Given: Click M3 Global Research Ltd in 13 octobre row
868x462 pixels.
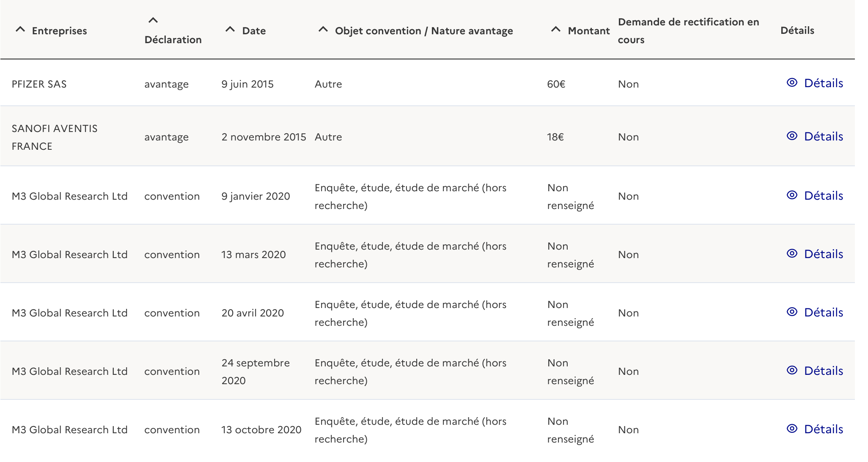Looking at the screenshot, I should pos(69,430).
